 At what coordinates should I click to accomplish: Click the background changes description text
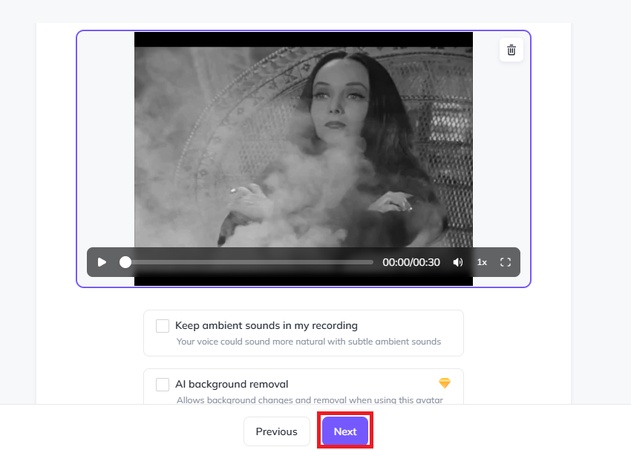point(309,400)
